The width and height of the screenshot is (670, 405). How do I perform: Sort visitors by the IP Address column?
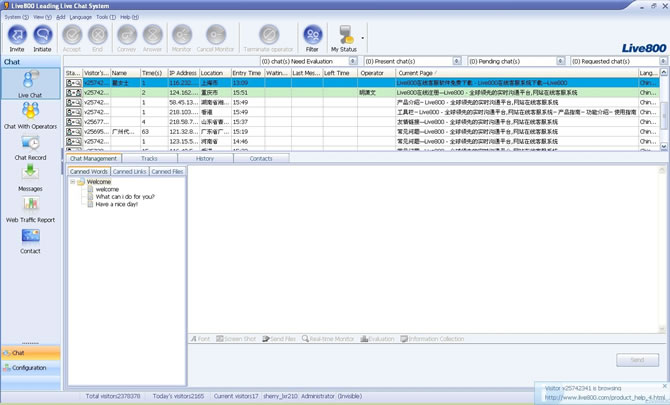tap(183, 73)
